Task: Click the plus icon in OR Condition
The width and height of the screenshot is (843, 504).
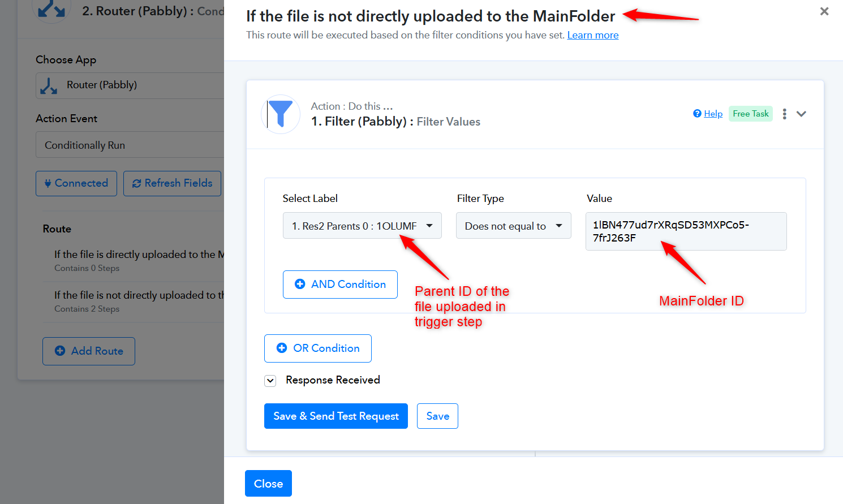Action: pos(282,348)
